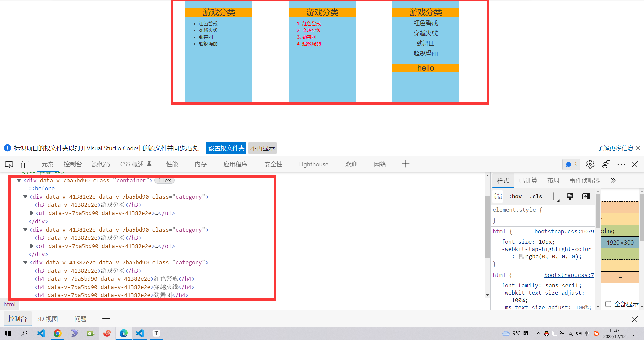Open the 了解更多信息 link
The image size is (644, 340).
point(615,148)
